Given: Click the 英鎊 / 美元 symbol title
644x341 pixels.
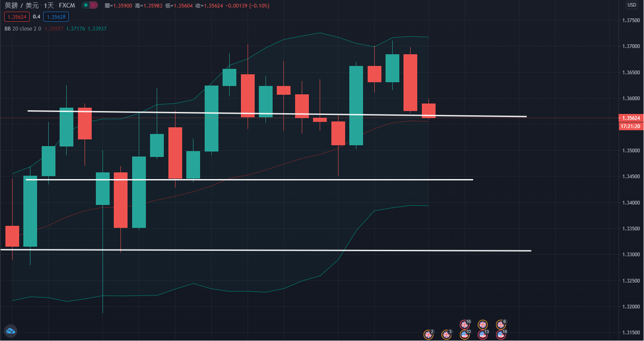Looking at the screenshot, I should tap(21, 5).
